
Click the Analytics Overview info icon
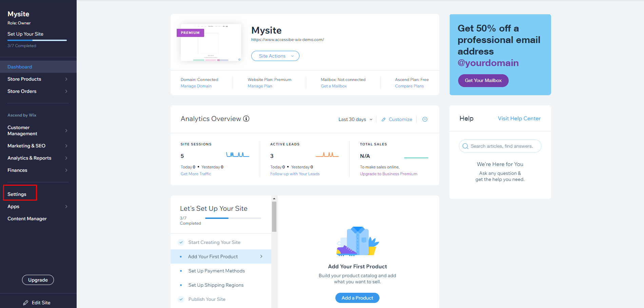[x=246, y=119]
